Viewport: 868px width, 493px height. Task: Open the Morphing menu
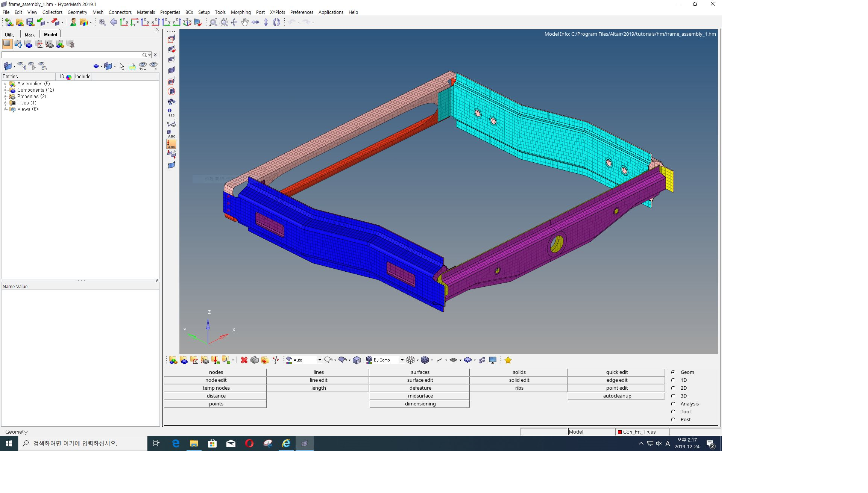coord(241,12)
